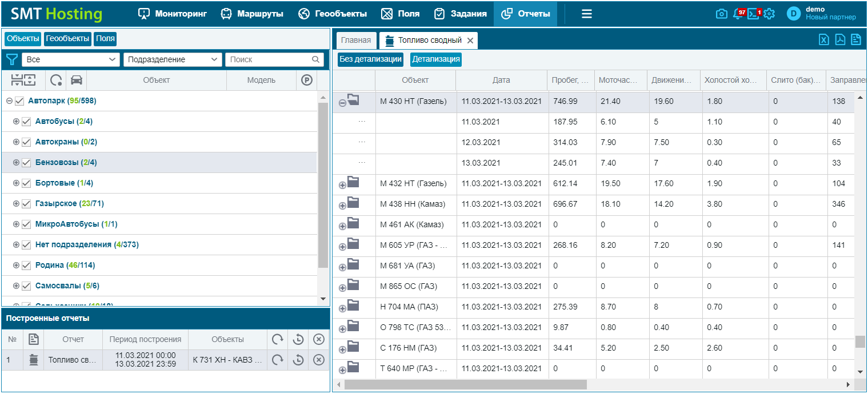Open the Мониторинг menu
The height and width of the screenshot is (394, 868).
(x=173, y=14)
